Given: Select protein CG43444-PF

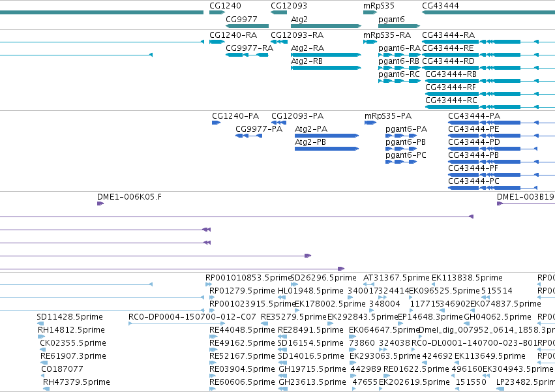Looking at the screenshot, I should point(473,168).
